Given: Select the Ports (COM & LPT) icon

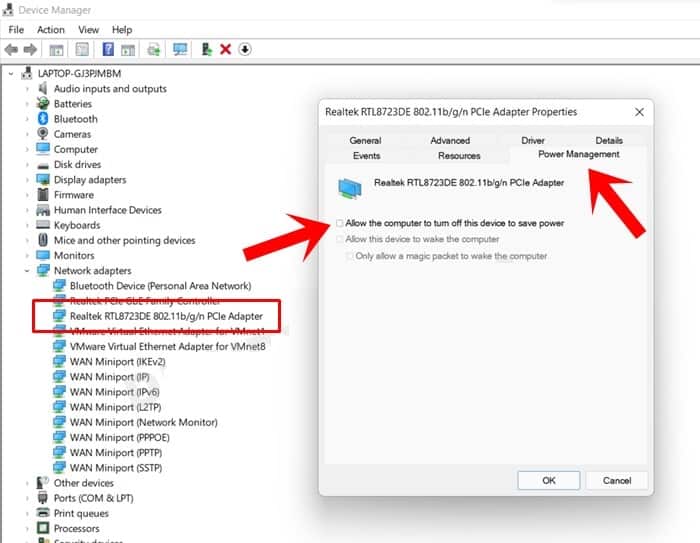Looking at the screenshot, I should click(43, 497).
